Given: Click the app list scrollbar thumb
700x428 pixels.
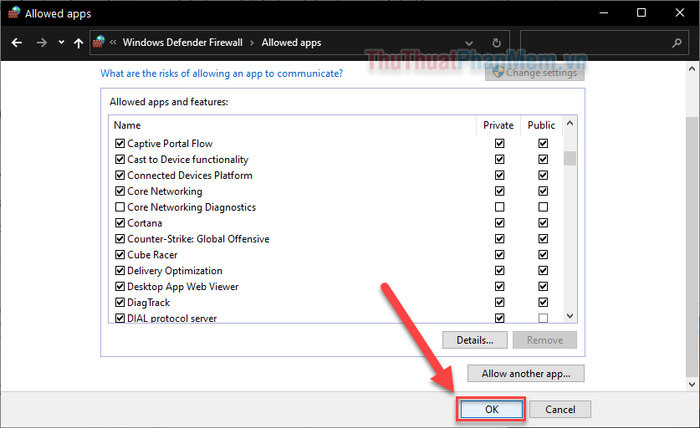Looking at the screenshot, I should [x=570, y=158].
